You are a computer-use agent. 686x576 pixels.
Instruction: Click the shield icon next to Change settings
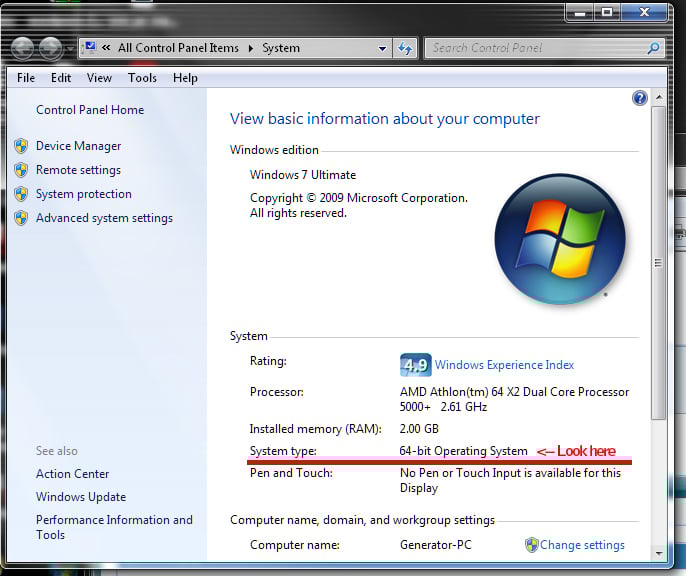tap(531, 545)
